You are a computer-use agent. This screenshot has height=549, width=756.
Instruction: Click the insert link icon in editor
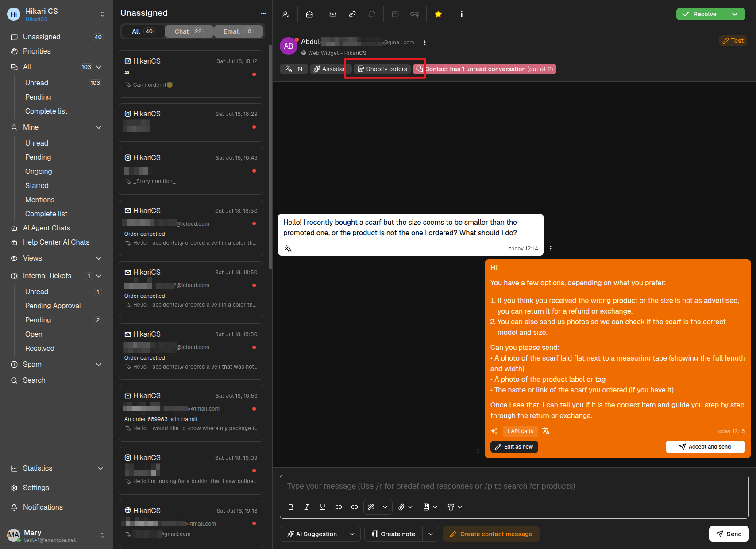(x=339, y=507)
